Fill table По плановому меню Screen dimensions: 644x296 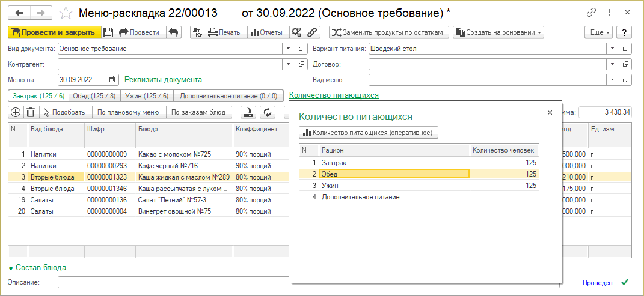click(x=129, y=112)
